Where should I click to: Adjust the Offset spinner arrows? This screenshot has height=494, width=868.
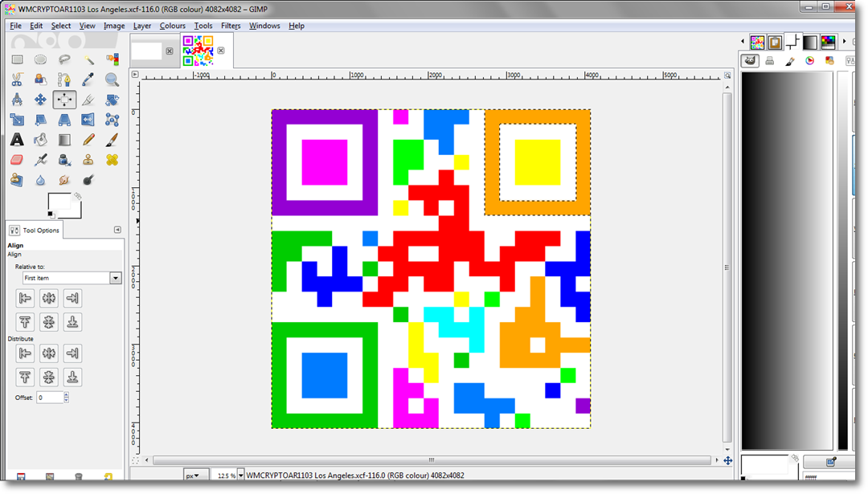click(67, 397)
